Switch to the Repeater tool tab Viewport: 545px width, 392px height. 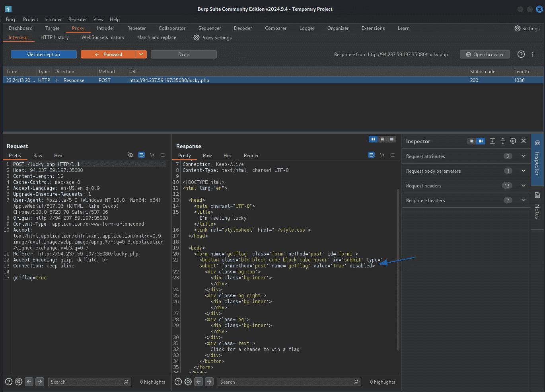coord(136,28)
